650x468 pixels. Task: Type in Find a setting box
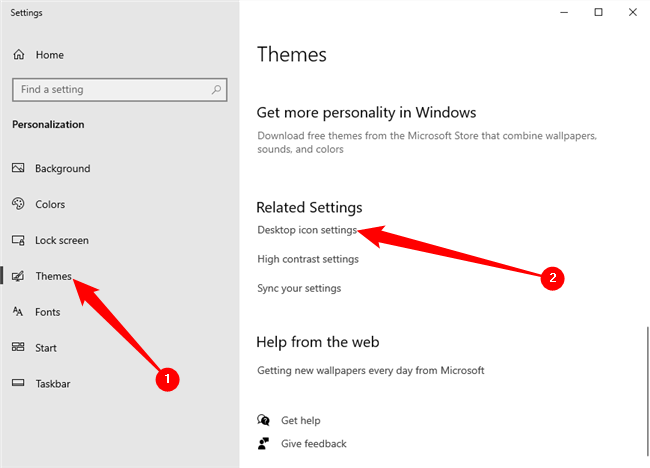pyautogui.click(x=110, y=90)
